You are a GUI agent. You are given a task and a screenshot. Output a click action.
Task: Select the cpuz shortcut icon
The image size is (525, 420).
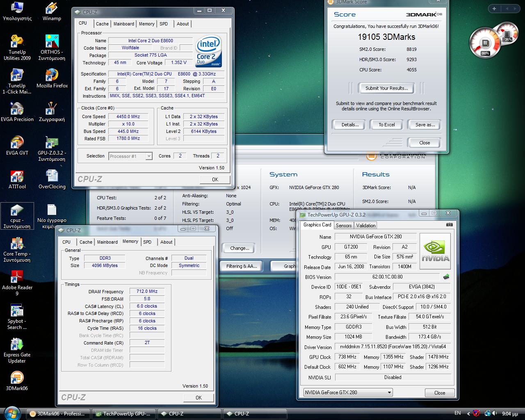point(17,216)
